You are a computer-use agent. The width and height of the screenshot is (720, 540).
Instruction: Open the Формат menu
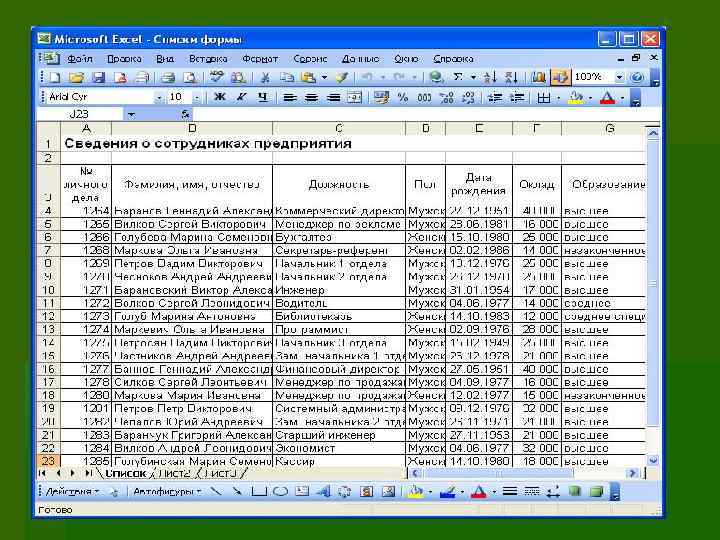[x=260, y=59]
